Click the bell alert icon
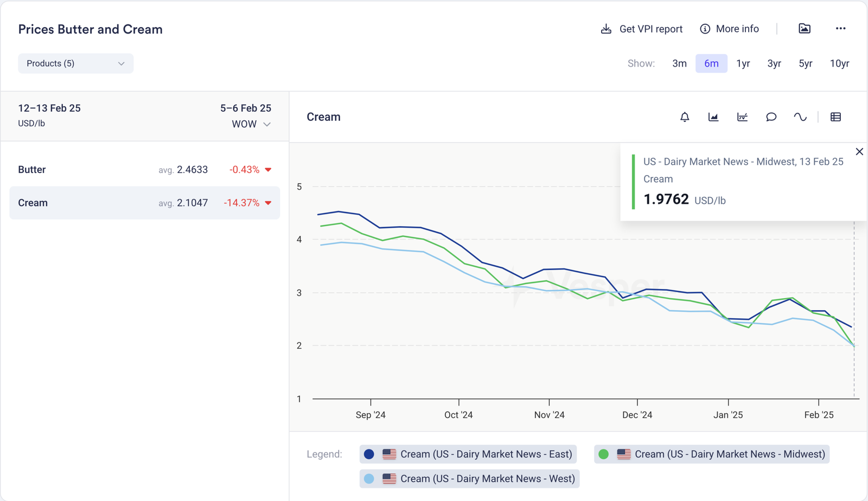 [685, 117]
